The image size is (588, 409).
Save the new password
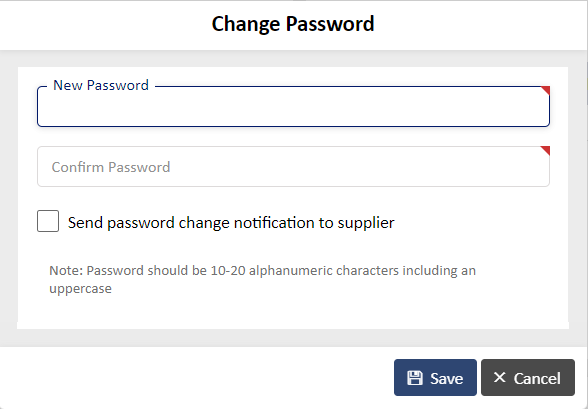pyautogui.click(x=435, y=378)
